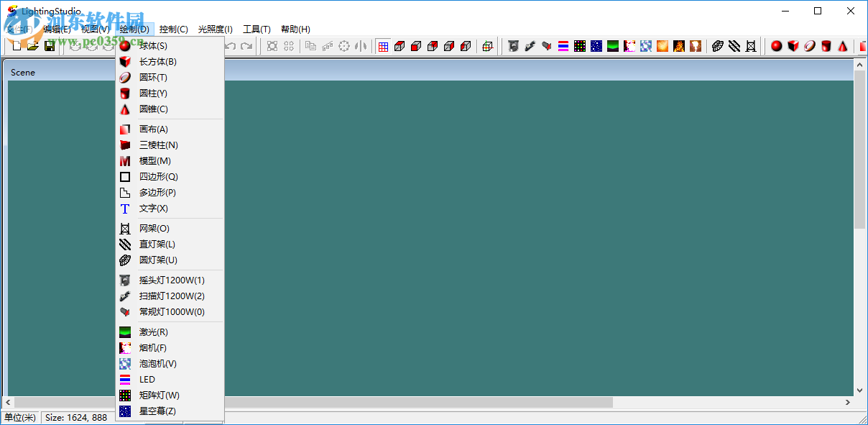Click the smoke machine toolbar icon
868x425 pixels.
tap(629, 45)
